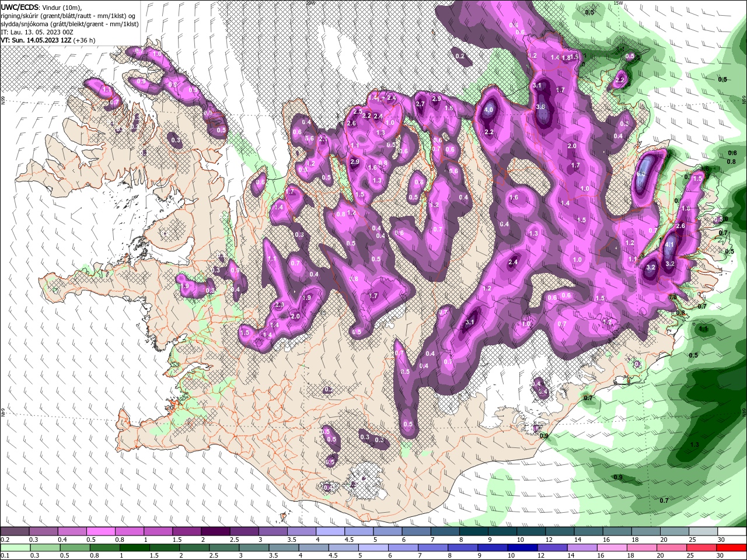Click the 2.3 precipitation value on the map
The image size is (747, 560).
pos(279,304)
